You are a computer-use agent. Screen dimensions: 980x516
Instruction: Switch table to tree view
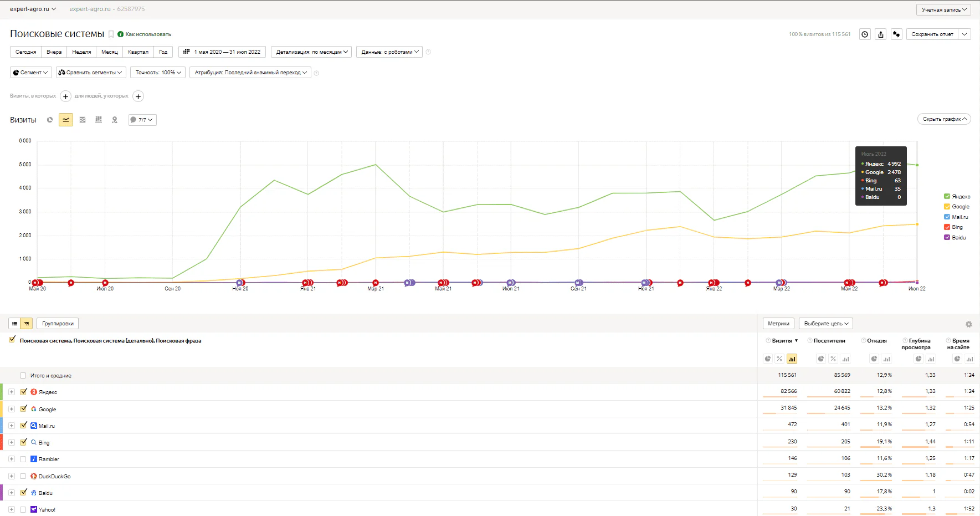(27, 324)
